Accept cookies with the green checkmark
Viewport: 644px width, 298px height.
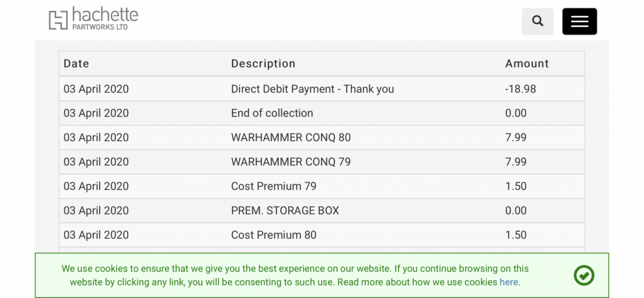coord(584,275)
